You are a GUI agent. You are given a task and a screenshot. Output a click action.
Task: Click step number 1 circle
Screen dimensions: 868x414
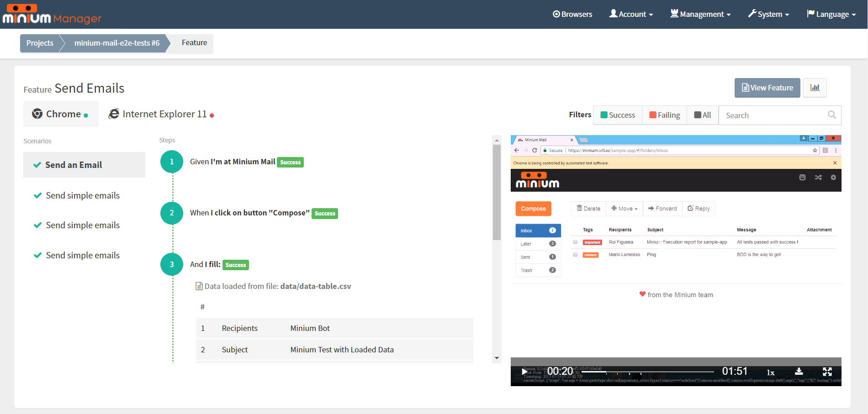(172, 162)
